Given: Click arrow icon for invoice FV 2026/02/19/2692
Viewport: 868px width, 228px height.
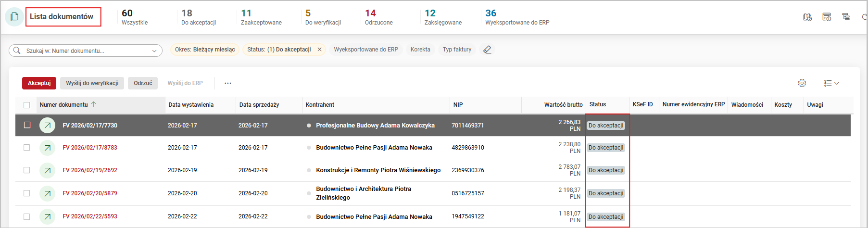Looking at the screenshot, I should [x=47, y=170].
